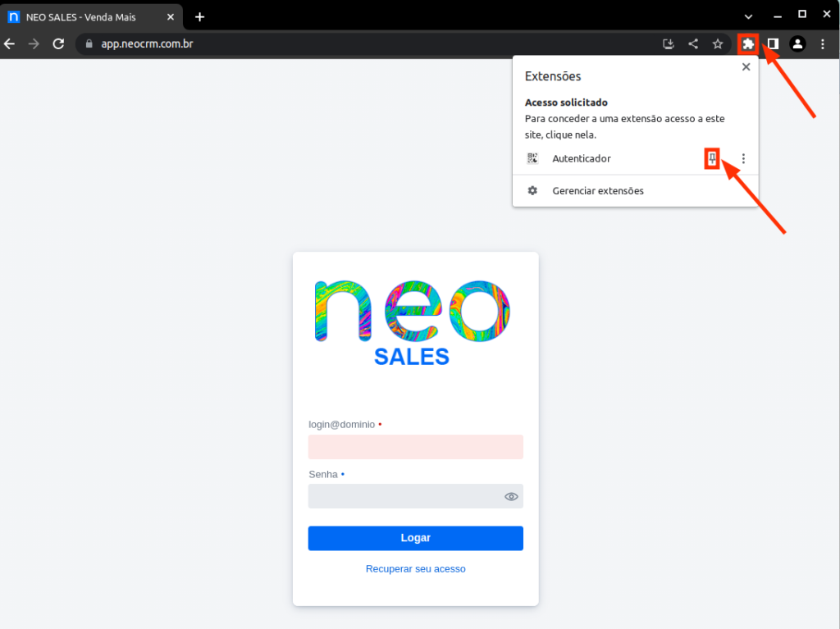Go back to previous page
The width and height of the screenshot is (840, 629).
click(x=10, y=43)
